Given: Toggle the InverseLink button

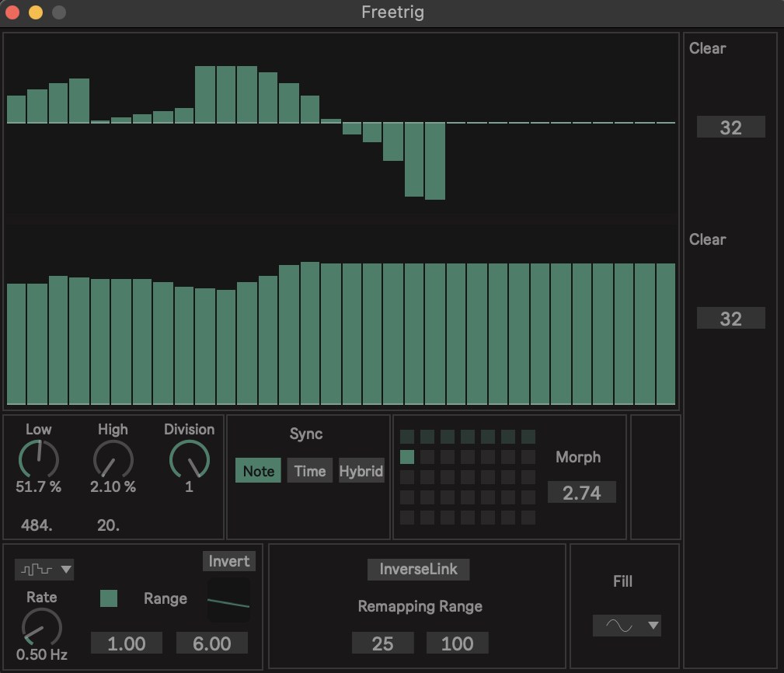Looking at the screenshot, I should coord(418,570).
